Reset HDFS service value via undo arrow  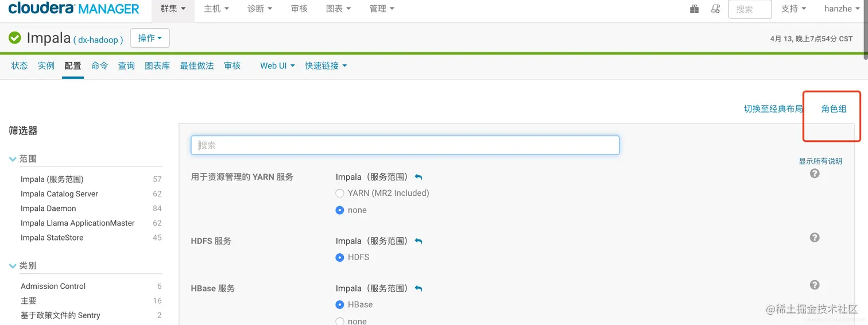tap(418, 242)
